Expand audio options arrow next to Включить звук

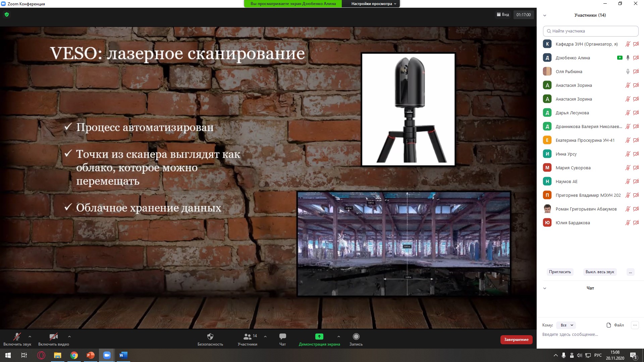30,336
